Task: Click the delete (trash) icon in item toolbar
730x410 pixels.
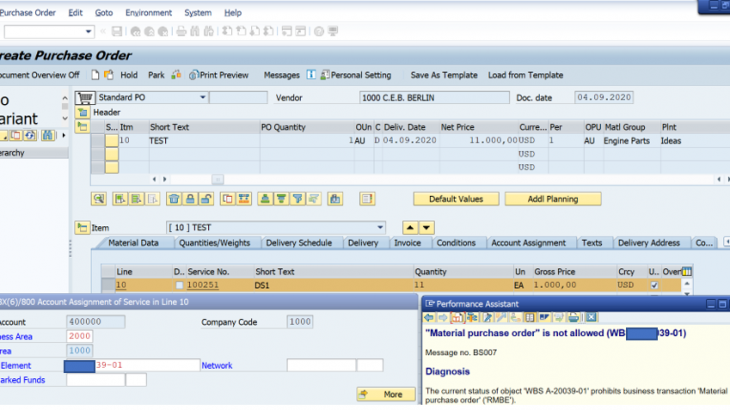Action: tap(174, 199)
